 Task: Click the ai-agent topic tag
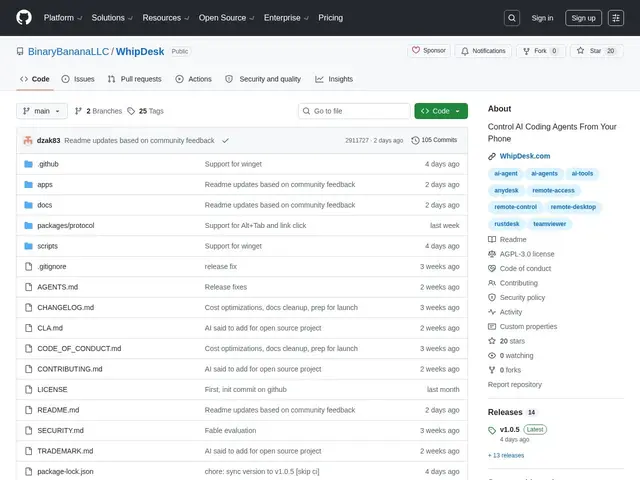506,173
